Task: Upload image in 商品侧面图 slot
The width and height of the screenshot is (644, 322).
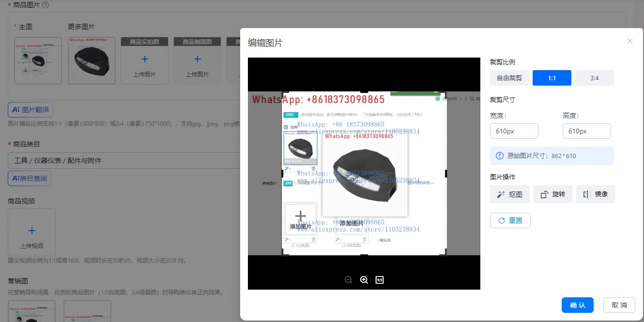Action: [x=197, y=60]
